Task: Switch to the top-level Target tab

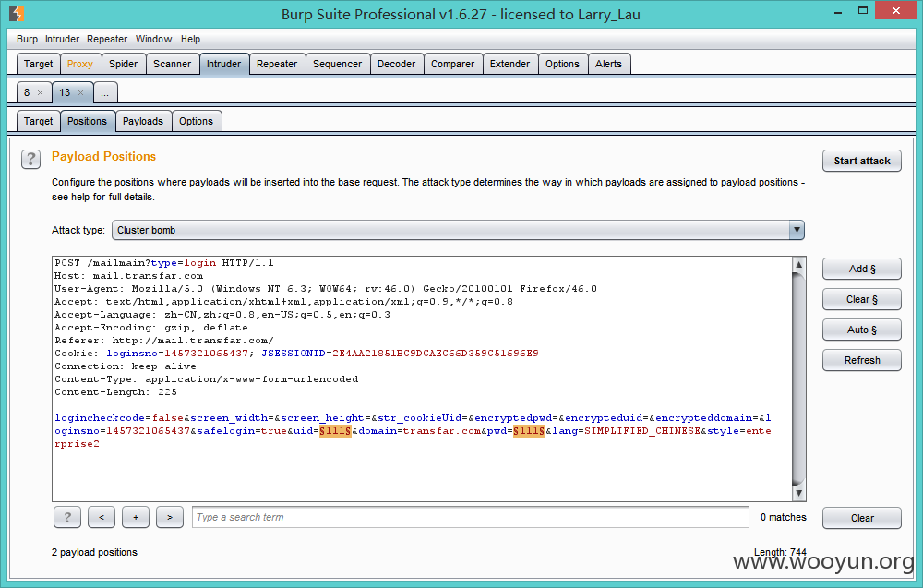Action: click(x=38, y=64)
